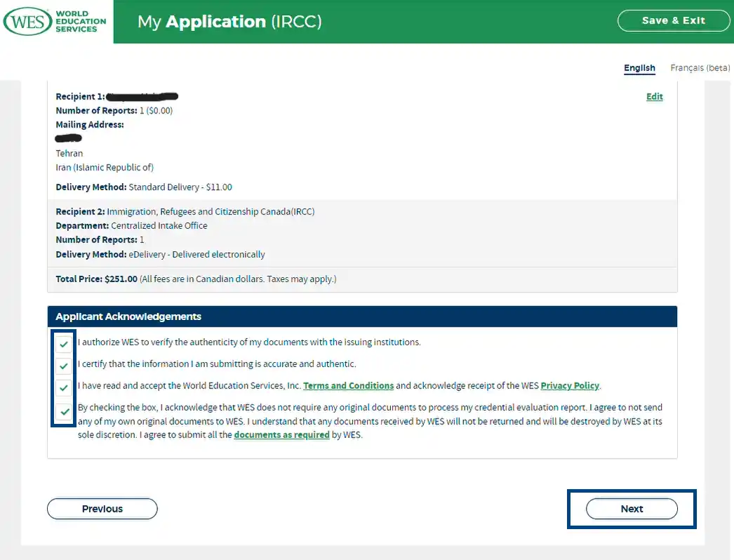Image resolution: width=734 pixels, height=560 pixels.
Task: Click the Standard Delivery - $11.00 text
Action: pyautogui.click(x=180, y=187)
